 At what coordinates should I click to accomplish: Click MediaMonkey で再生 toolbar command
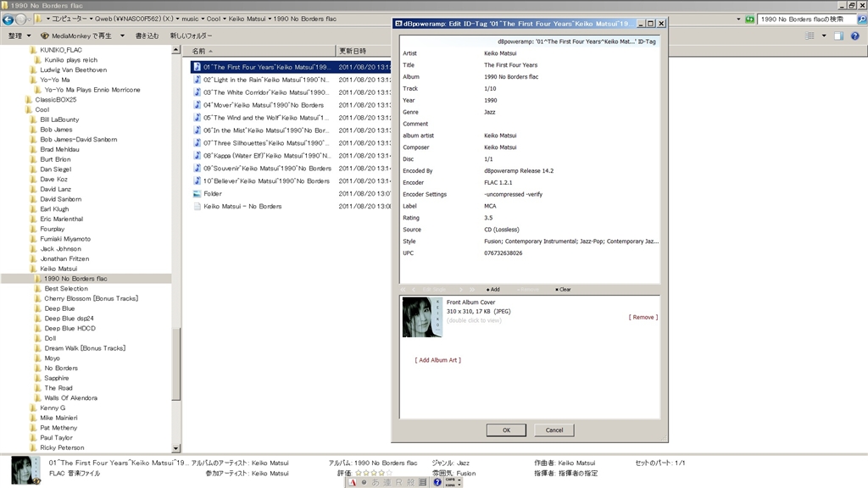click(81, 36)
